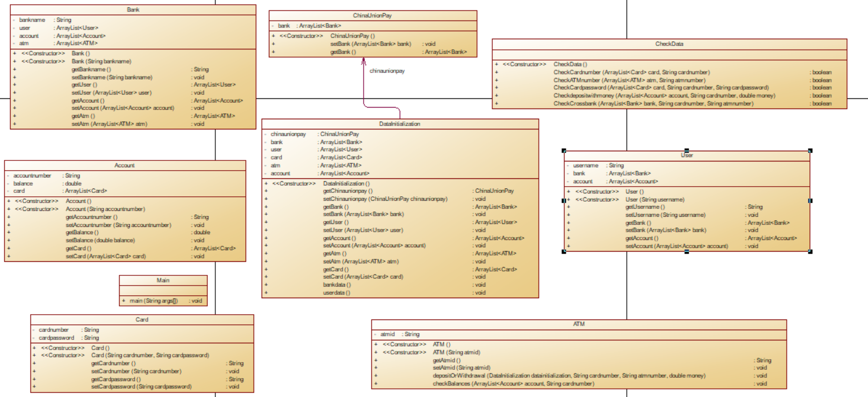
Task: Select accountnumber attribute in Account
Action: 32,175
